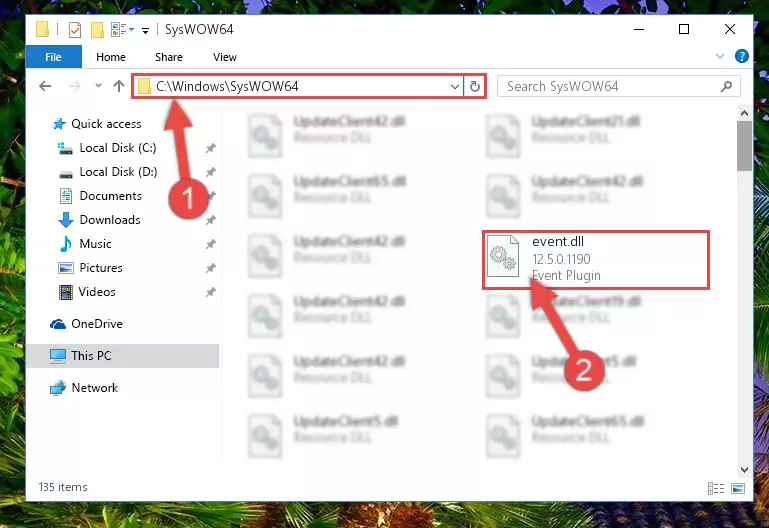Image resolution: width=769 pixels, height=528 pixels.
Task: Click the New folder quick access icon
Action: (x=97, y=30)
